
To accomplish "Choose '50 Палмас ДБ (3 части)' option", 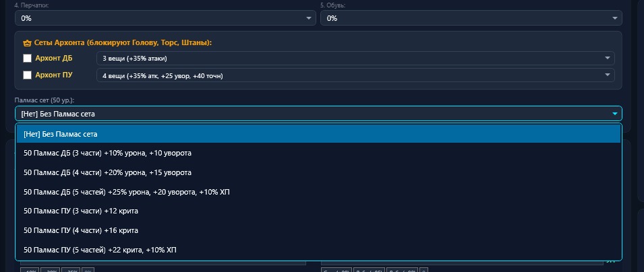I will pos(318,153).
